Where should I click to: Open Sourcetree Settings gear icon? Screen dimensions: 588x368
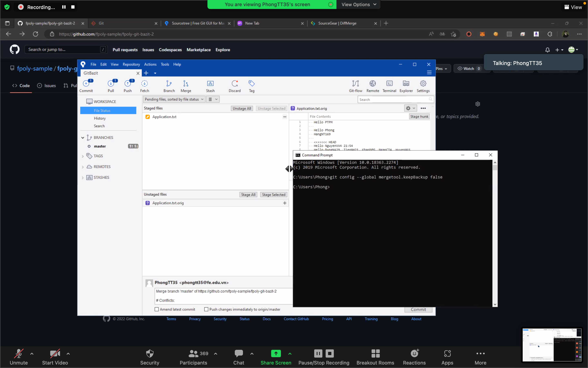point(423,86)
